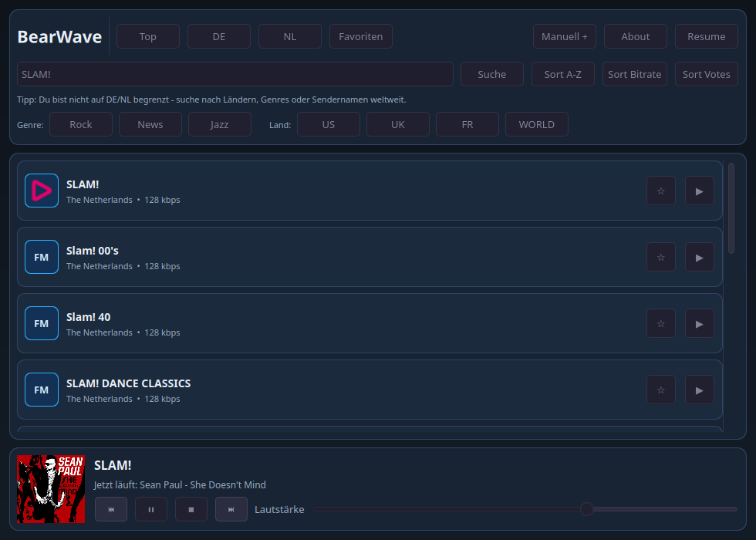Sort results by Bitrate
Image resolution: width=756 pixels, height=540 pixels.
coord(634,74)
